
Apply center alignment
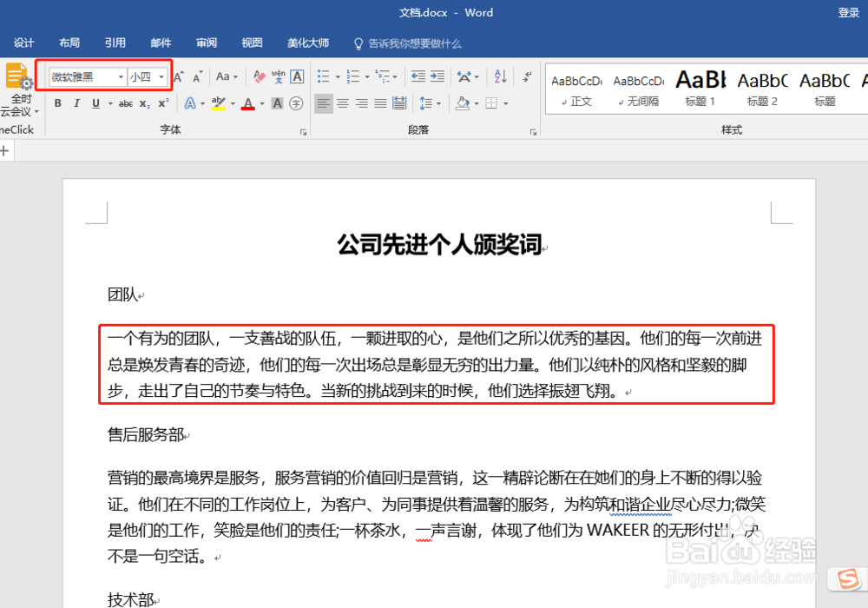point(341,103)
